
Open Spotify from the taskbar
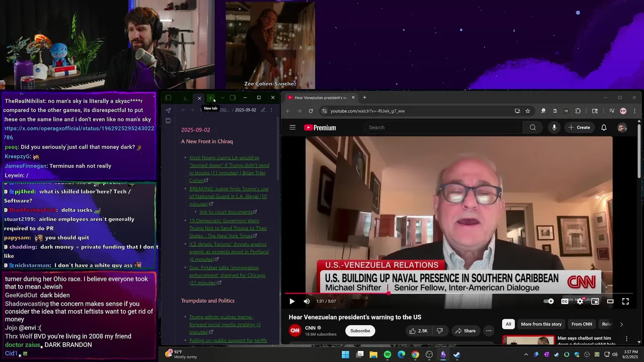point(387,354)
